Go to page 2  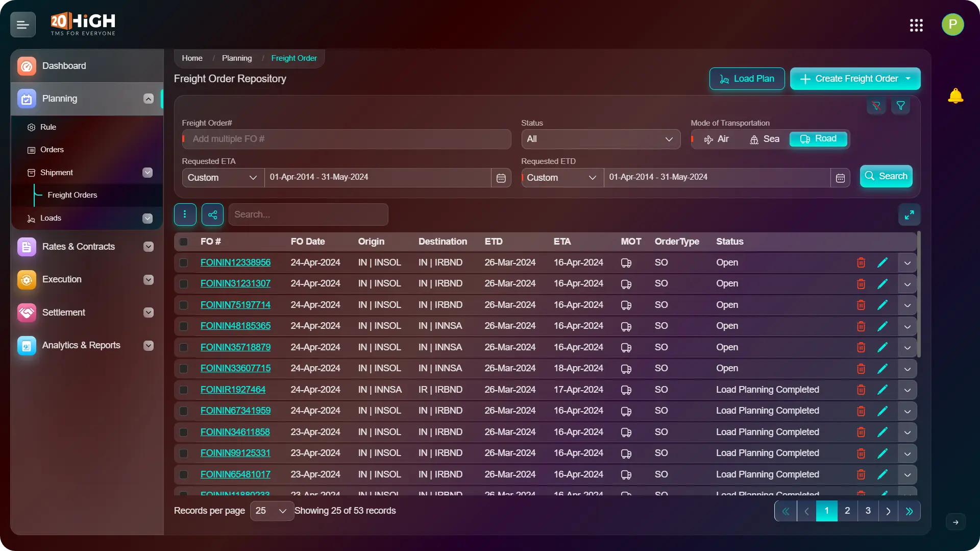tap(847, 511)
